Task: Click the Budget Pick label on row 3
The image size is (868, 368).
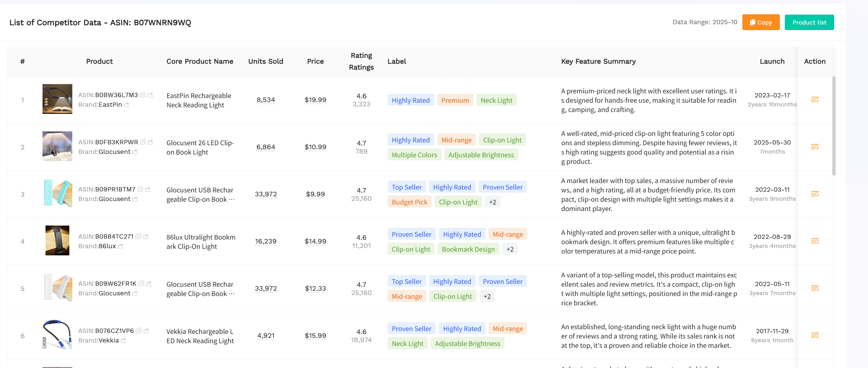Action: [x=409, y=201]
